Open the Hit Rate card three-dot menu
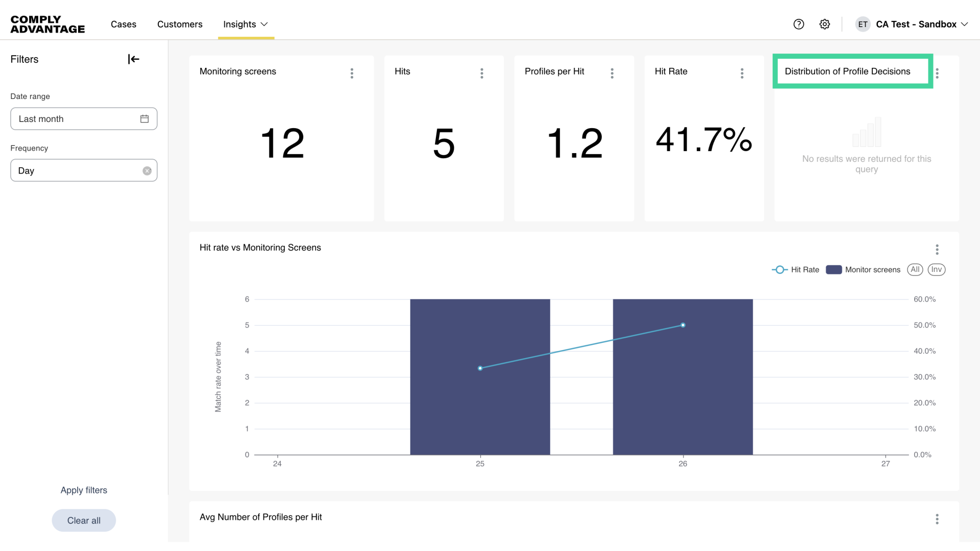Image resolution: width=980 pixels, height=551 pixels. pyautogui.click(x=742, y=73)
